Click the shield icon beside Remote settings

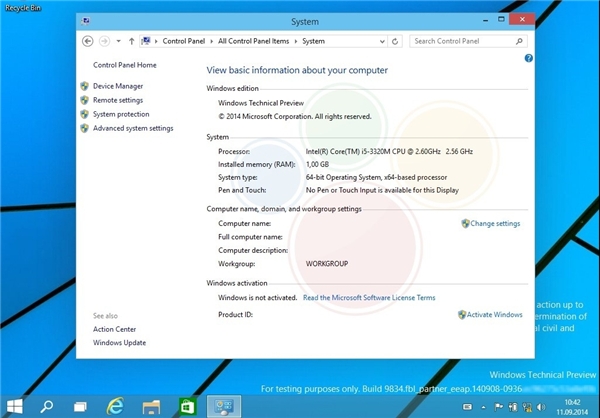(85, 100)
